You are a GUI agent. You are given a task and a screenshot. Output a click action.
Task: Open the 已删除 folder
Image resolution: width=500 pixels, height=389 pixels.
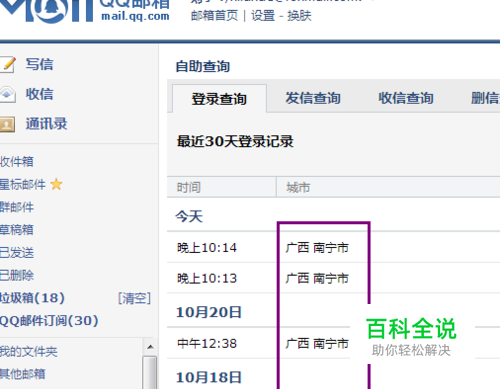pos(17,275)
